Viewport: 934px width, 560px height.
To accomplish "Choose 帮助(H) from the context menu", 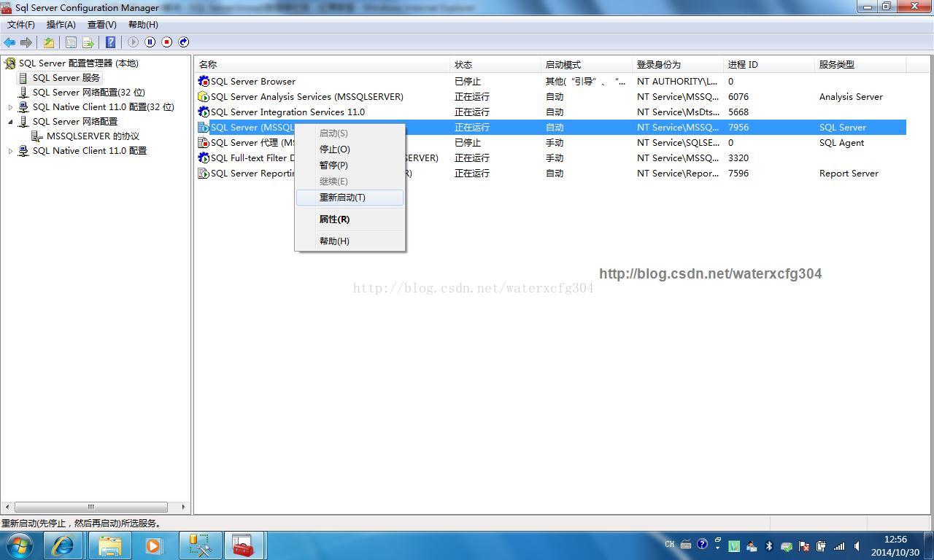I will (x=350, y=241).
